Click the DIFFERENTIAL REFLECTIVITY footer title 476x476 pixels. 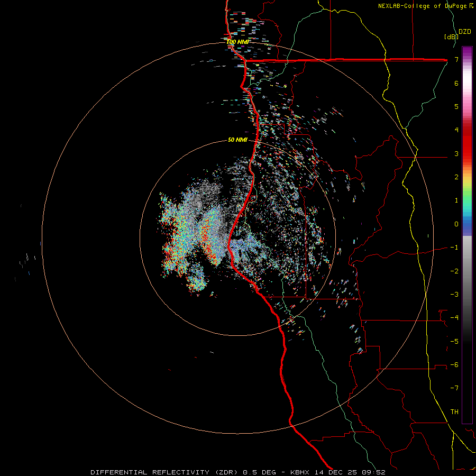150,472
